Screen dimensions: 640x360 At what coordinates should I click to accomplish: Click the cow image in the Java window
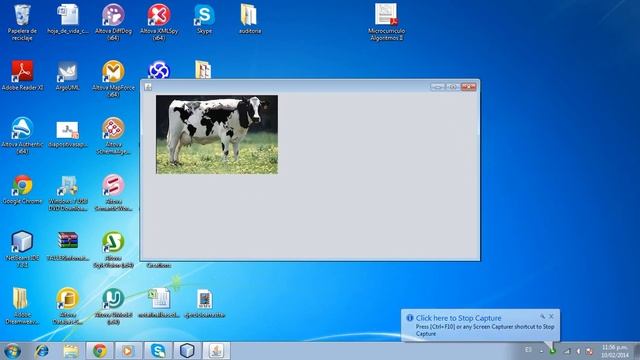(217, 135)
